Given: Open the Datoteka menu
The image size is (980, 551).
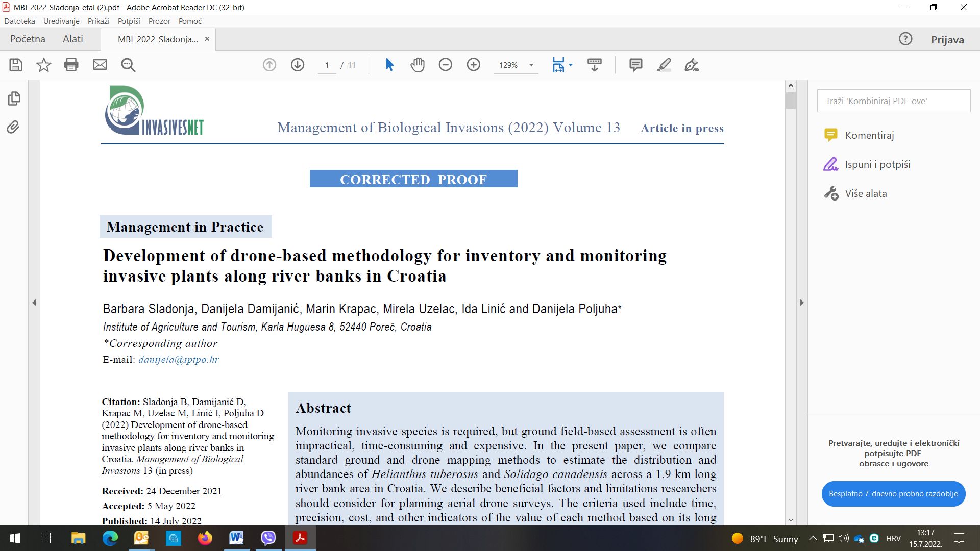Looking at the screenshot, I should pos(20,21).
